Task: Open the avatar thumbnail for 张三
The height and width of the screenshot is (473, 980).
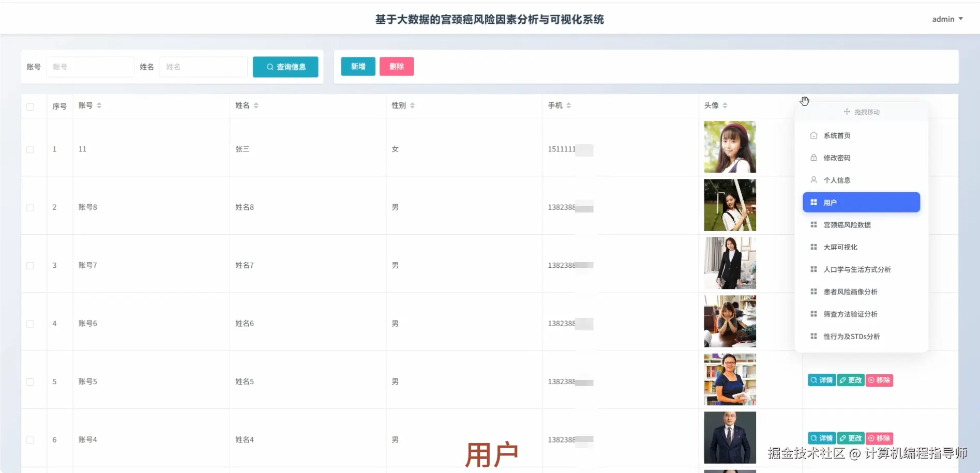Action: (x=730, y=147)
